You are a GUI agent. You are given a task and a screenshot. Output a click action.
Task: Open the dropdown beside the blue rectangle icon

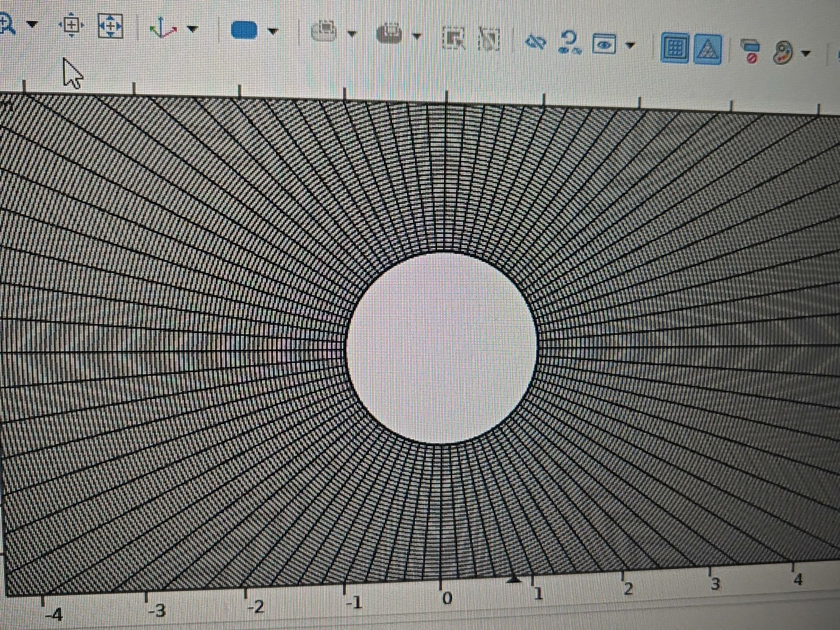pos(272,31)
